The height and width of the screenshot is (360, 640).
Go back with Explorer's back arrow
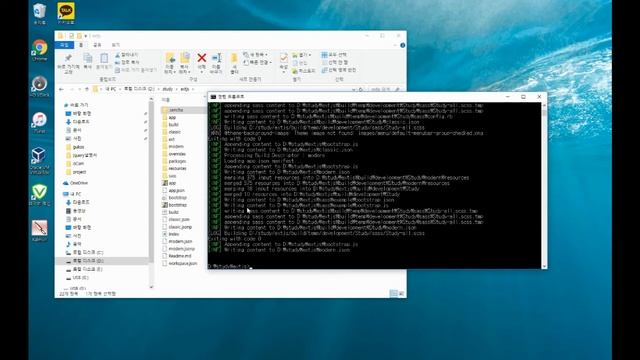(61, 89)
